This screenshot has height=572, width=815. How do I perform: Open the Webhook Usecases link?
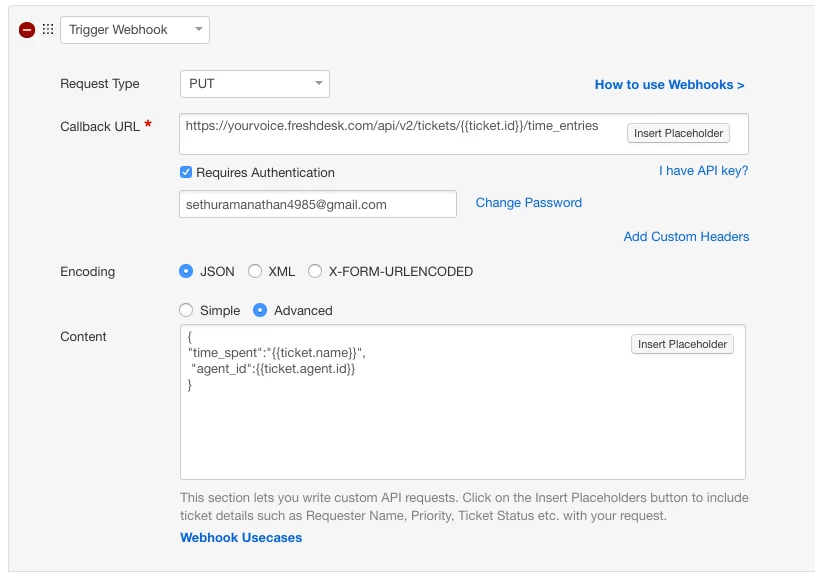pos(241,537)
